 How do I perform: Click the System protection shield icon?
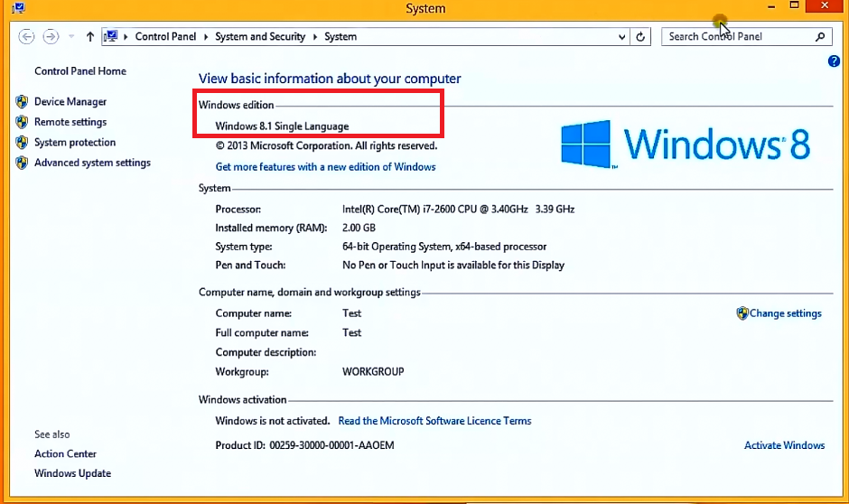22,143
